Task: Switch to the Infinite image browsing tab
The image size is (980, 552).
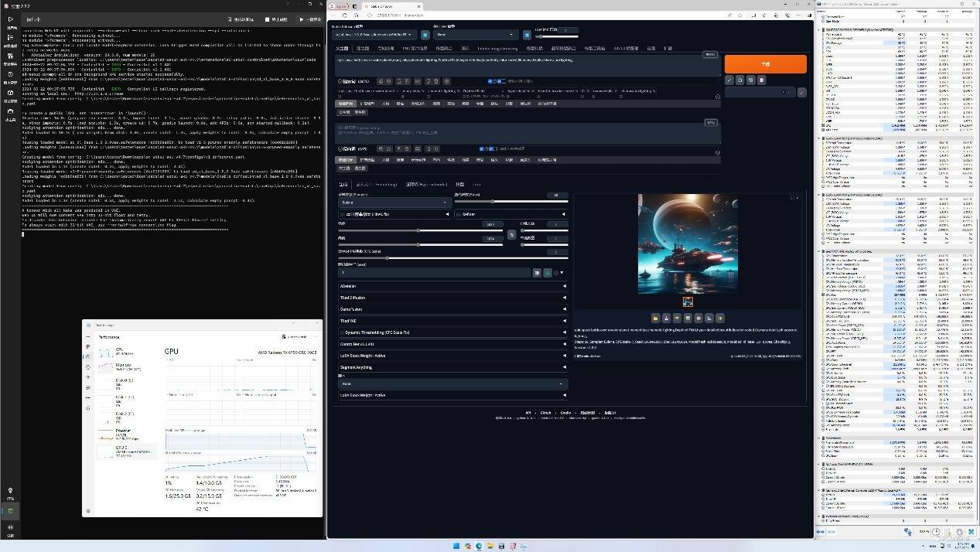Action: pos(497,48)
